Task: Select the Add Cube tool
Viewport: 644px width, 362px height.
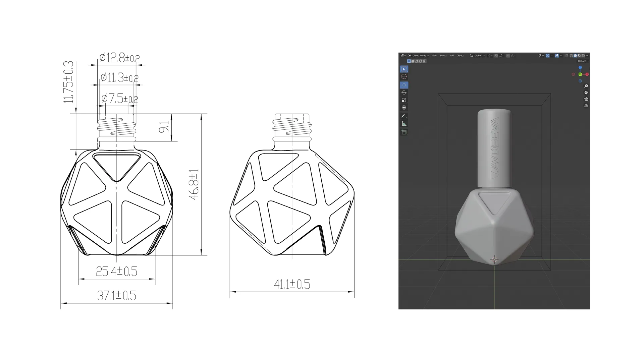Action: (x=404, y=132)
